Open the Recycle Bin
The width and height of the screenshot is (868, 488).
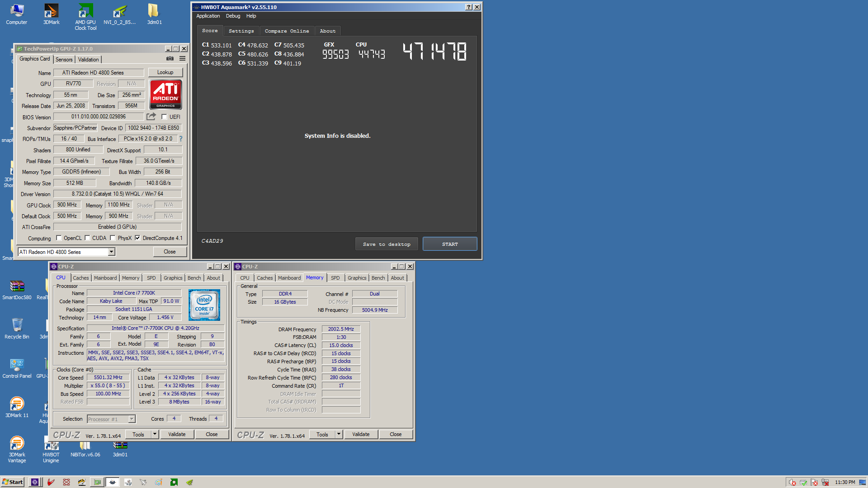(x=17, y=328)
